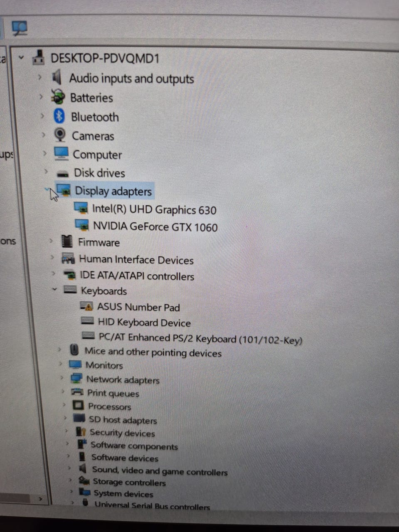Click the Processors chip icon
This screenshot has width=399, height=532.
coord(78,405)
